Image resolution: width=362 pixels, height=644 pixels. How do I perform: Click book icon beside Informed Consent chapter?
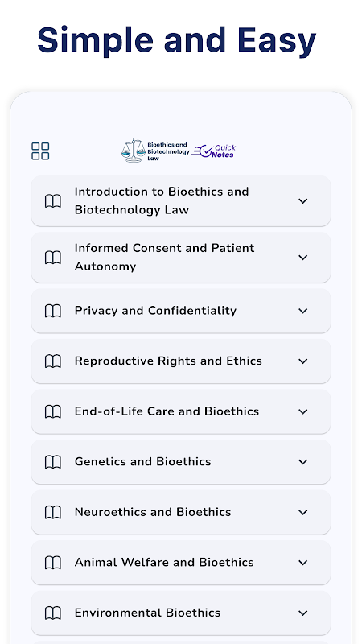(53, 258)
